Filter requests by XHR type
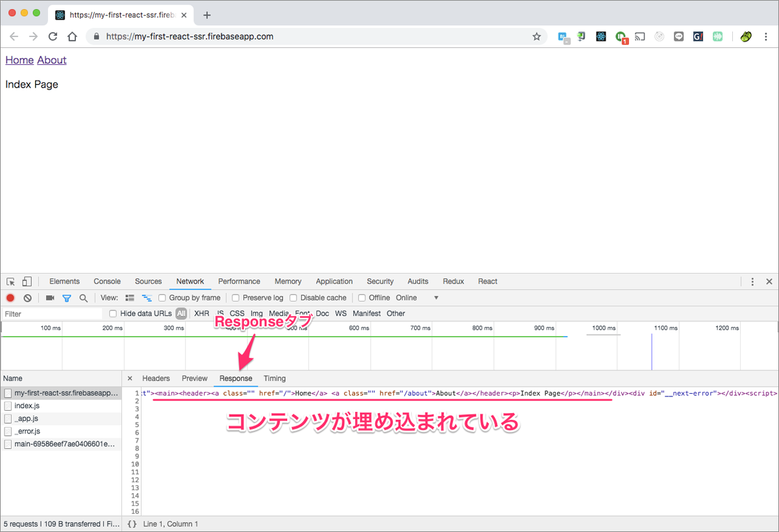The height and width of the screenshot is (532, 779). (202, 313)
